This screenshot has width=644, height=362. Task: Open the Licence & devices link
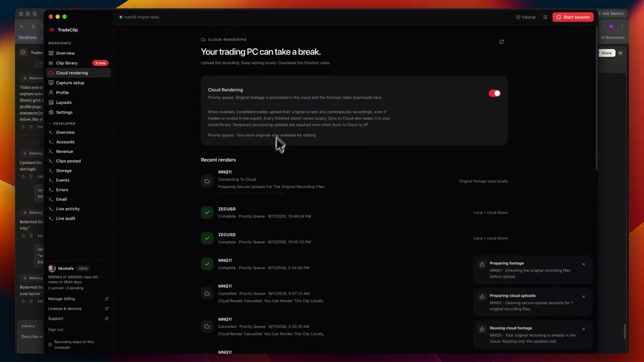click(x=78, y=309)
